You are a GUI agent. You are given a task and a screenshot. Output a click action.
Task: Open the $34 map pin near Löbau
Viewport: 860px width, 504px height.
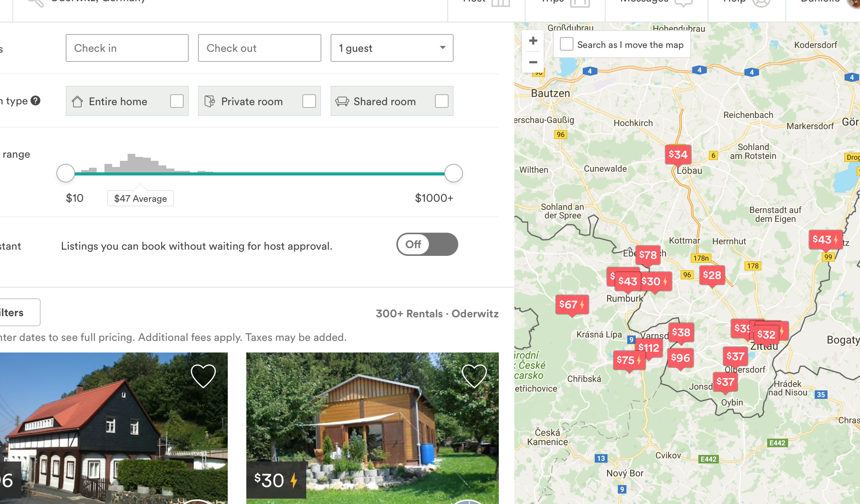pyautogui.click(x=678, y=155)
